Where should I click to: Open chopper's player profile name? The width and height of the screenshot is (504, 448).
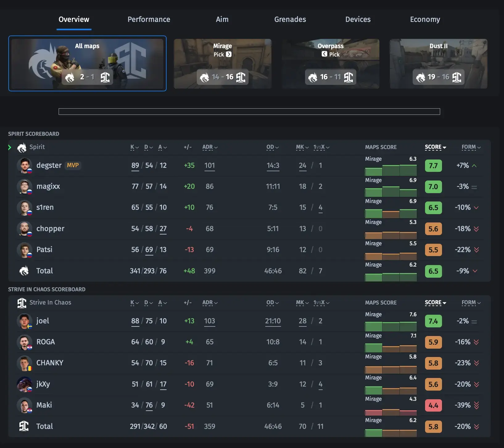[50, 229]
